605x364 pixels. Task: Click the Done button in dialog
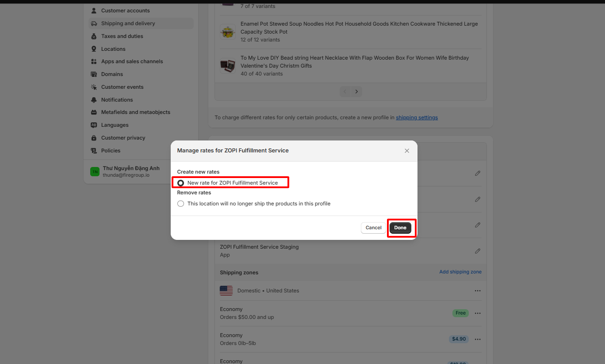400,228
